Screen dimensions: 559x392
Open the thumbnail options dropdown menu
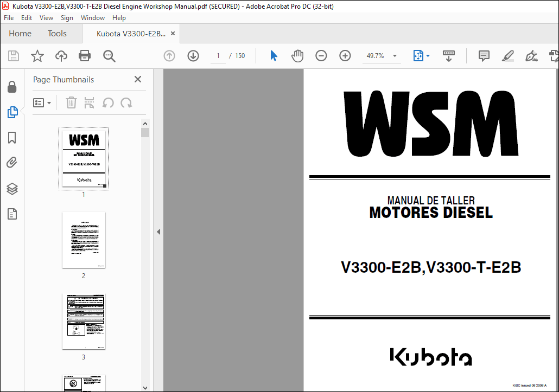[x=42, y=102]
